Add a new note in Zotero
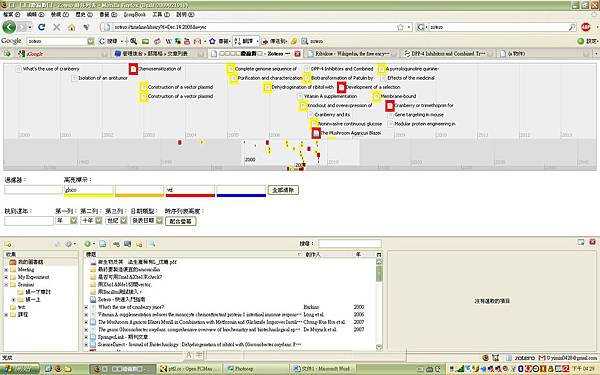 click(x=139, y=244)
